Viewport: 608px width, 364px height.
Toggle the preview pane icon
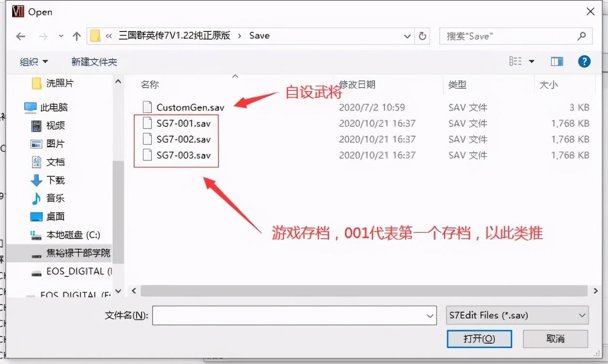point(557,61)
